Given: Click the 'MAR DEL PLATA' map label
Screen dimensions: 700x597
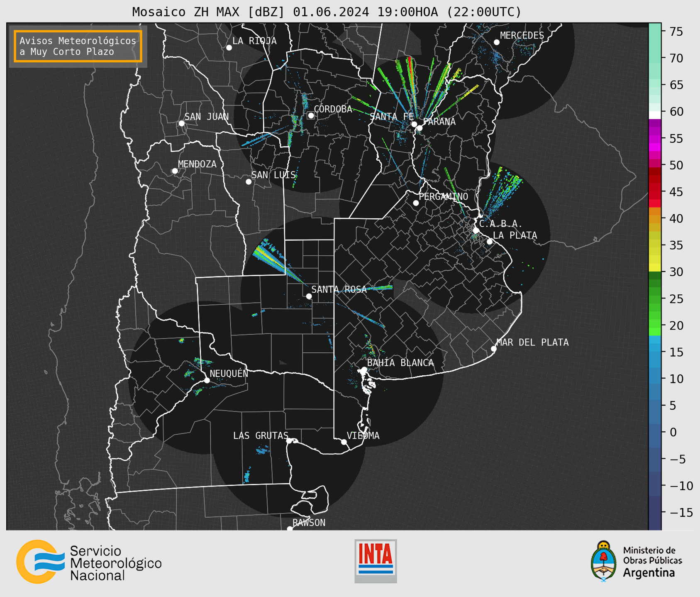Looking at the screenshot, I should (x=532, y=343).
